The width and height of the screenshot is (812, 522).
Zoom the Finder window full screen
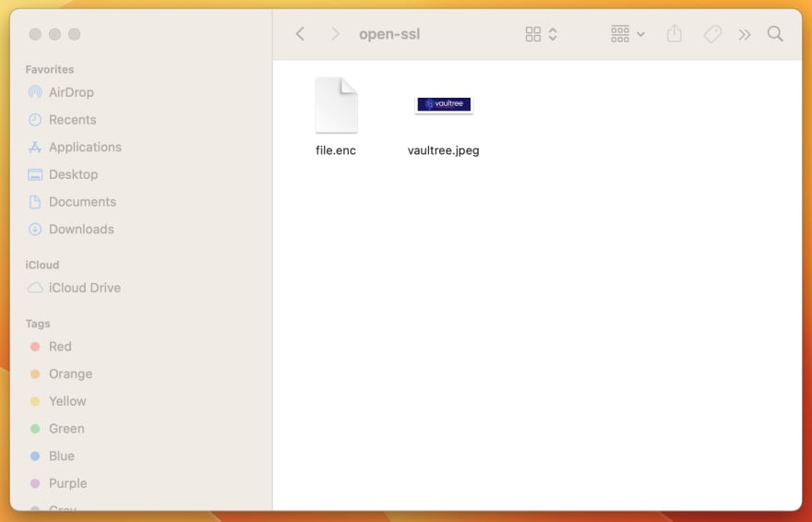75,34
